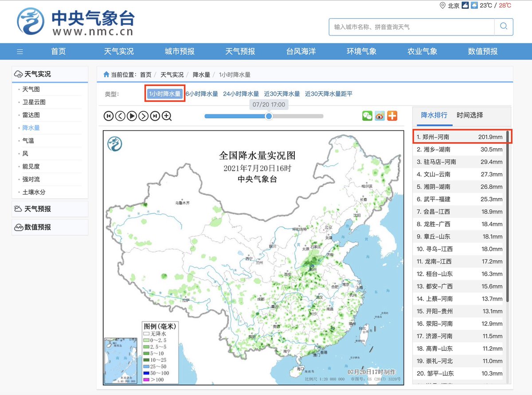Open 卫星云图 in sidebar
This screenshot has height=395, width=532.
pyautogui.click(x=34, y=102)
